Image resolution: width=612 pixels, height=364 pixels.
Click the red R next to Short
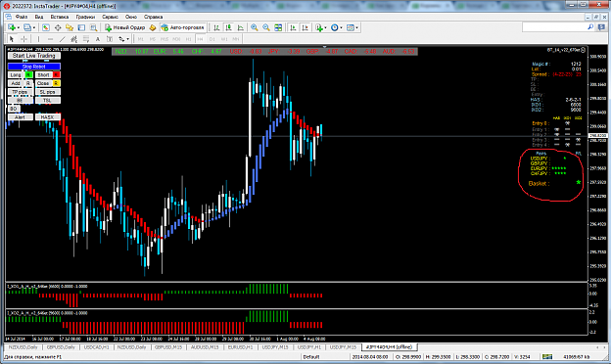pyautogui.click(x=57, y=75)
